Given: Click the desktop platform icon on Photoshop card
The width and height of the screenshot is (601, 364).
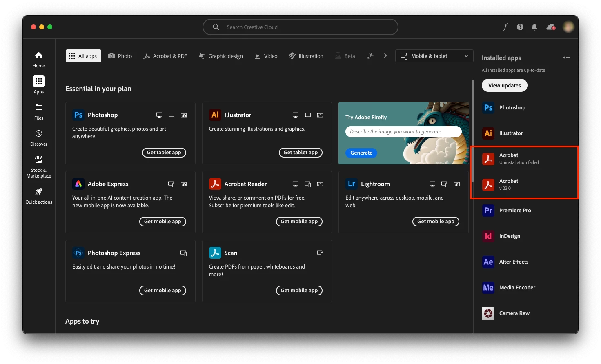Looking at the screenshot, I should tap(159, 115).
